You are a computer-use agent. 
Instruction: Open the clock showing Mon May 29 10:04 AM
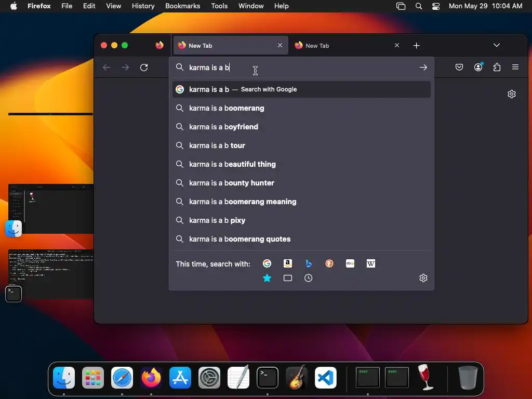pyautogui.click(x=485, y=6)
